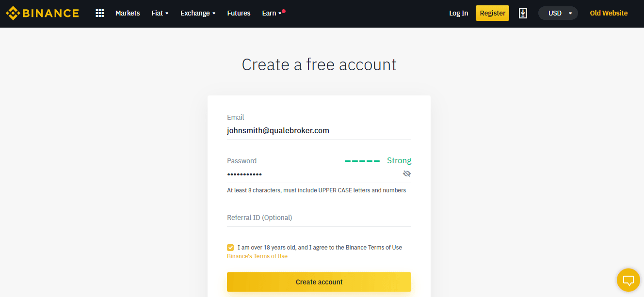644x297 pixels.
Task: Click the Binance logo
Action: pyautogui.click(x=42, y=13)
